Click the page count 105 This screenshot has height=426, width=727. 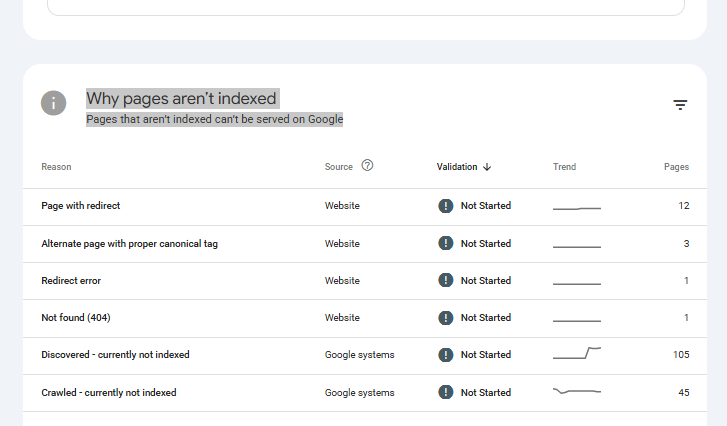coord(681,355)
